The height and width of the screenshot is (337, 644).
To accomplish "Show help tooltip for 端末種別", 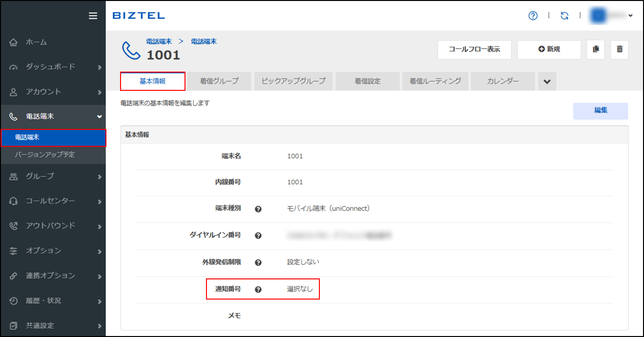I will click(258, 209).
